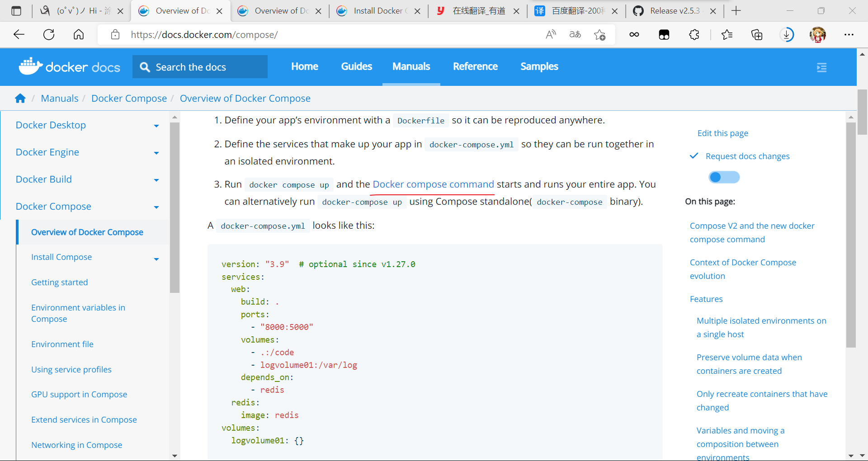868x461 pixels.
Task: Click the left sidebar scrollbar thumb
Action: [175, 208]
